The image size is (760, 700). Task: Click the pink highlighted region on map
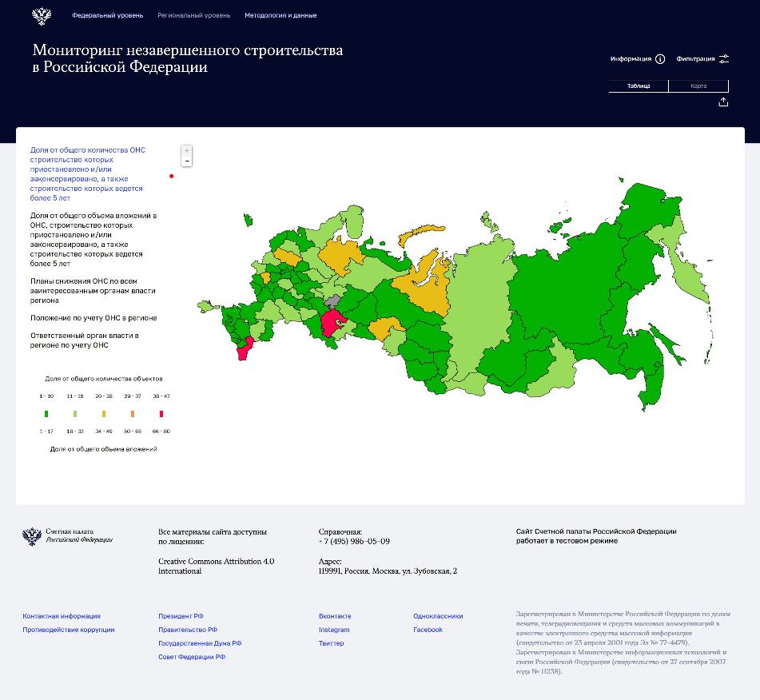click(x=332, y=324)
